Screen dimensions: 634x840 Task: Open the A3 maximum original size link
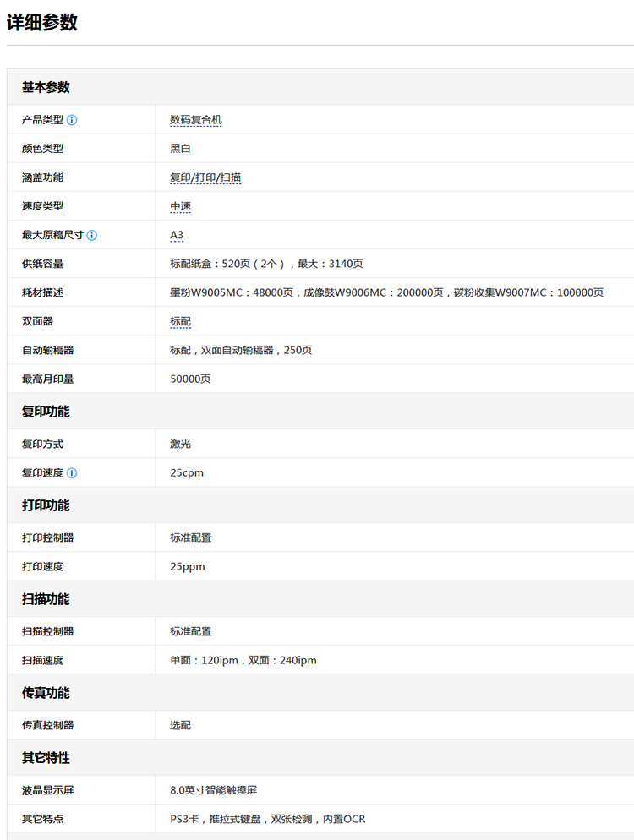pyautogui.click(x=177, y=235)
